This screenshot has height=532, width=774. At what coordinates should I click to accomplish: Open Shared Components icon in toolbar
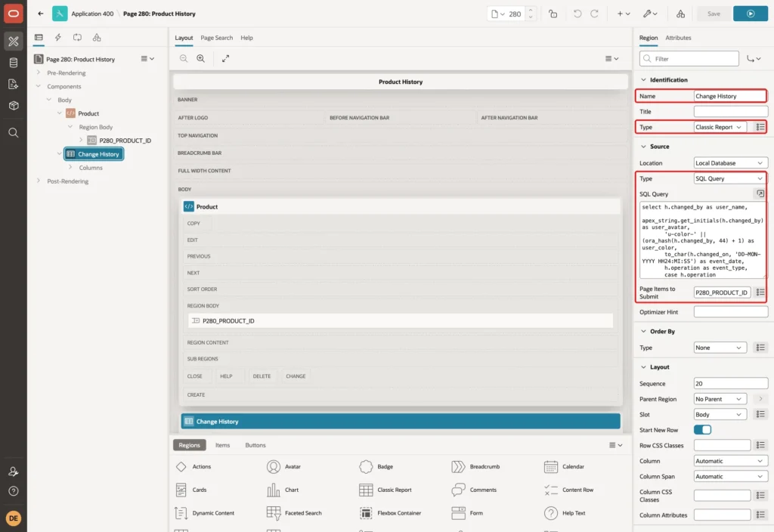pyautogui.click(x=680, y=14)
